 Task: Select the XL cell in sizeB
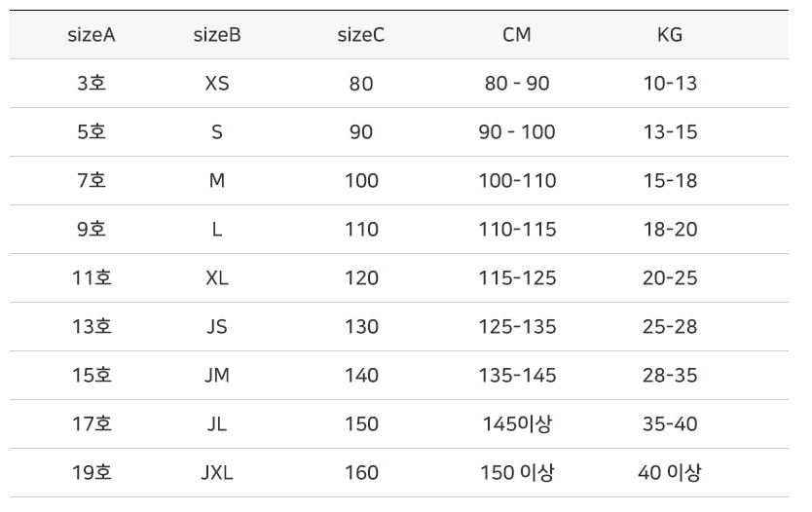coord(217,278)
